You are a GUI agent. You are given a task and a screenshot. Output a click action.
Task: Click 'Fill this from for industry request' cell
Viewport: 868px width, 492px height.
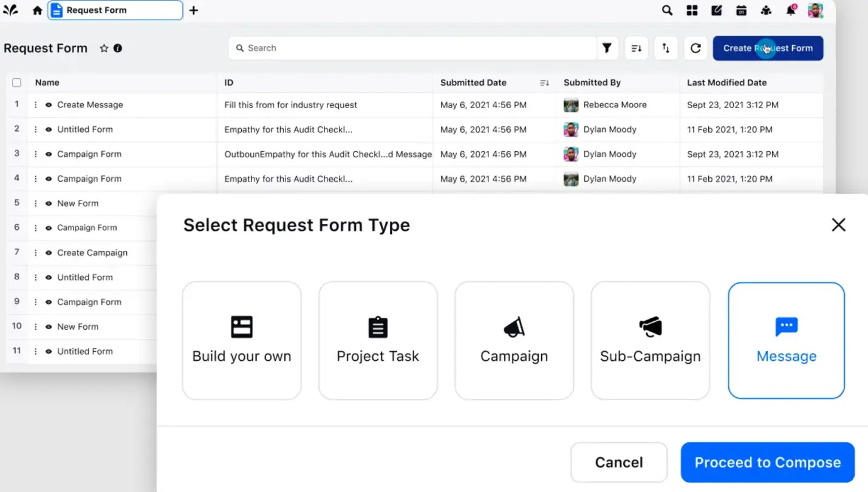coord(291,104)
